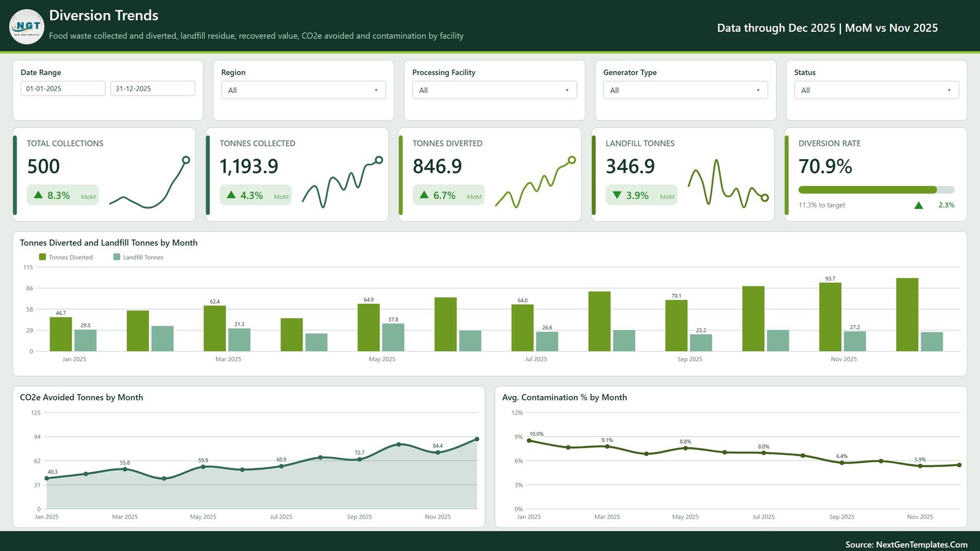Click the Total Collections value 500

tap(43, 167)
